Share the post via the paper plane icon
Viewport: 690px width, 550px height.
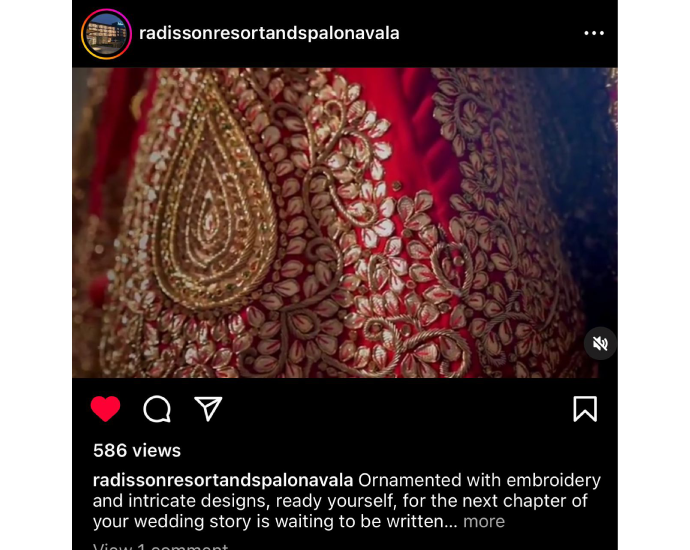pos(208,409)
